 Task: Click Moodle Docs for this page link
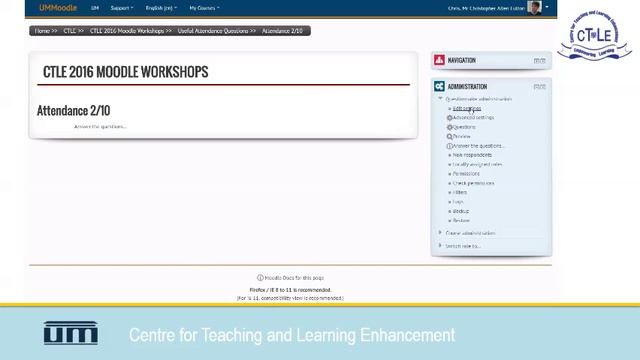pos(294,278)
